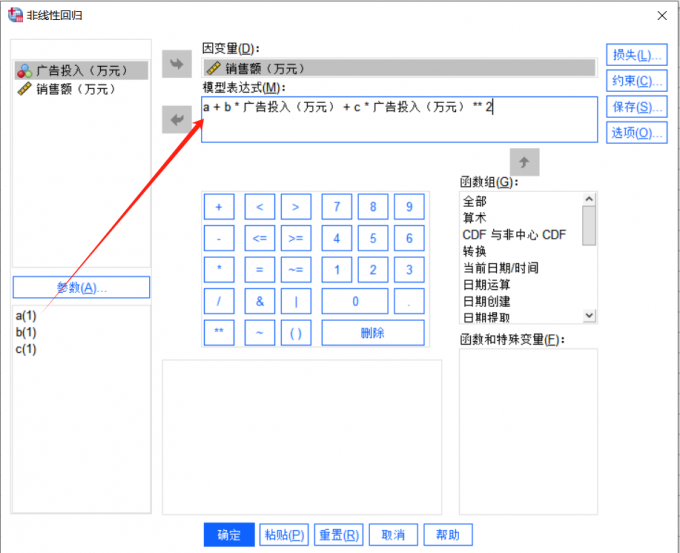The width and height of the screenshot is (680, 553).
Task: Select variable 销售额（万元）in left list
Action: pyautogui.click(x=82, y=89)
